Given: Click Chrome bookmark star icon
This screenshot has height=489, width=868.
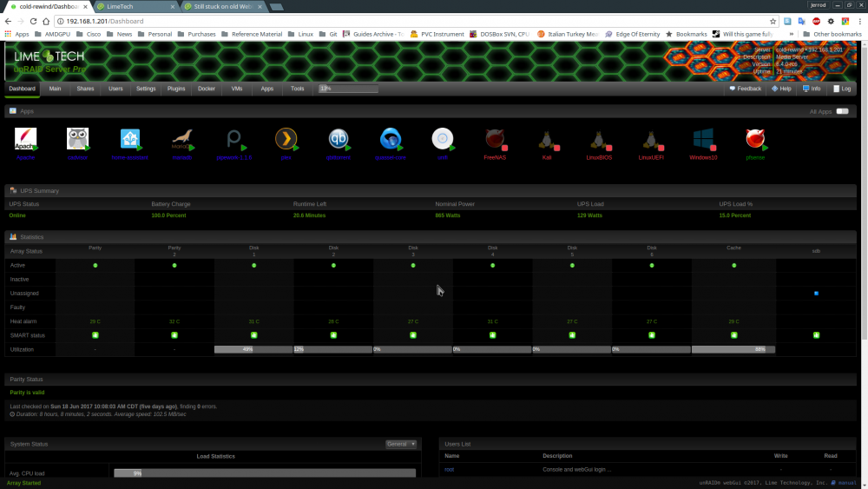Looking at the screenshot, I should coord(773,21).
